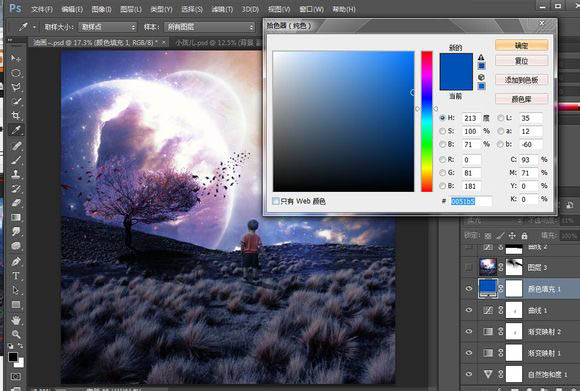Select the Zoom tool
The width and height of the screenshot is (580, 391).
(x=16, y=334)
